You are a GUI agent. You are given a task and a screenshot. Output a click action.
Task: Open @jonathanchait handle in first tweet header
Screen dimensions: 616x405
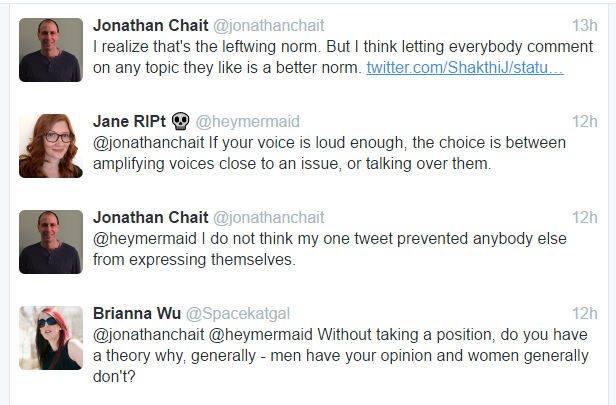[x=269, y=26]
